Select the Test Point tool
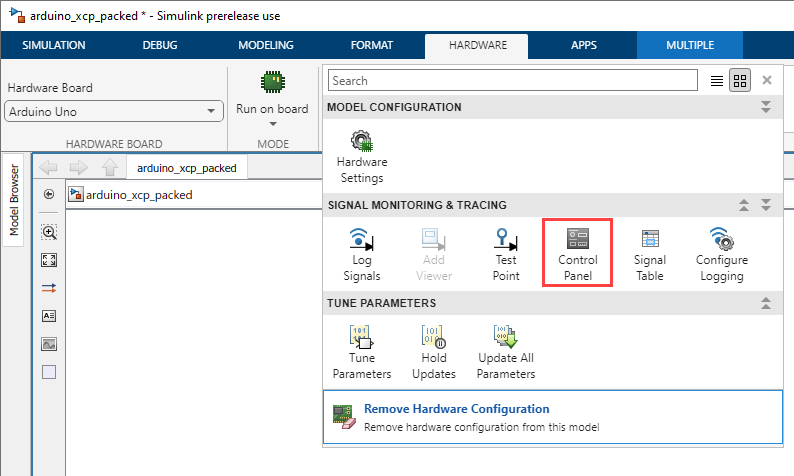The width and height of the screenshot is (794, 476). (x=506, y=254)
